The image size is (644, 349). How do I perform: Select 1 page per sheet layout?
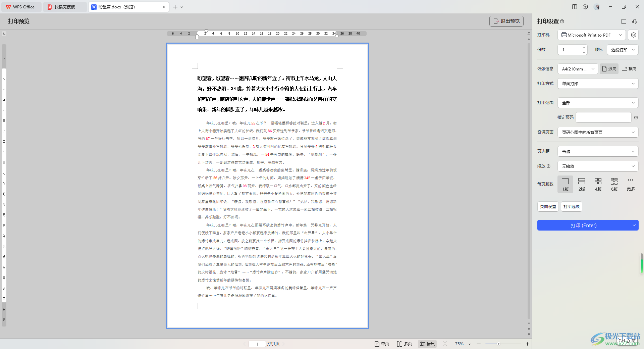(566, 184)
